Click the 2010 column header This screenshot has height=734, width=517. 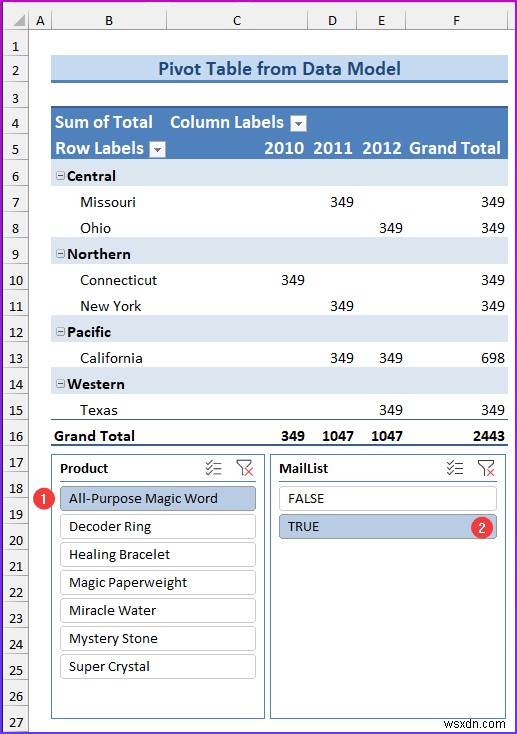pos(284,148)
